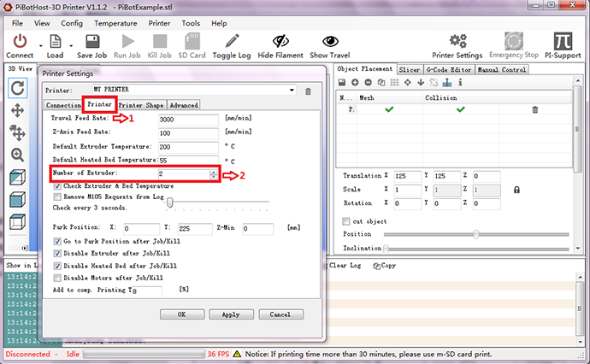Click the Connect power icon
Viewport: 590px width, 364px height.
tap(20, 41)
